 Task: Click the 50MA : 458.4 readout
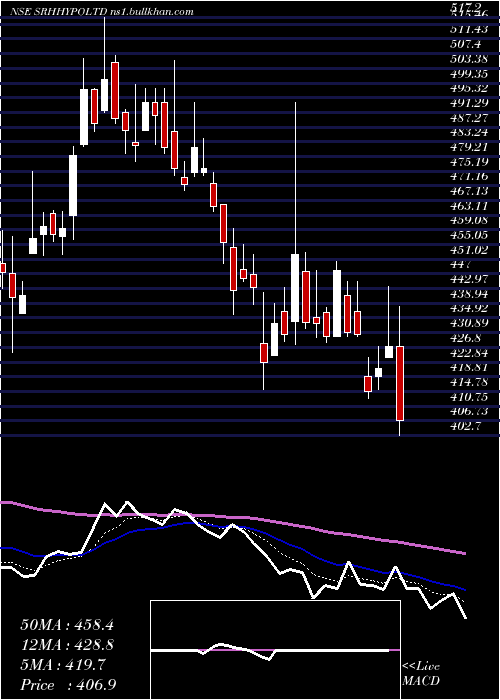coord(67,625)
